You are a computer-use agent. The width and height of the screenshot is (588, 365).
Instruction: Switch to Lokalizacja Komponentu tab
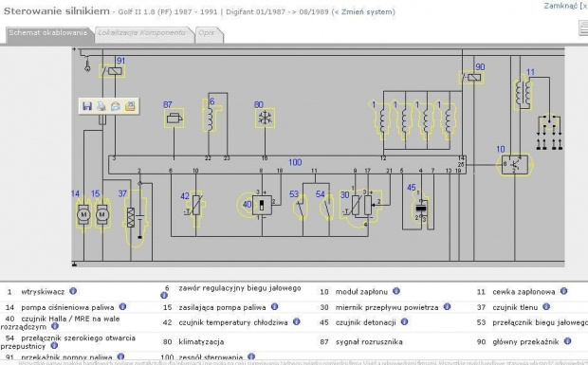click(x=141, y=33)
